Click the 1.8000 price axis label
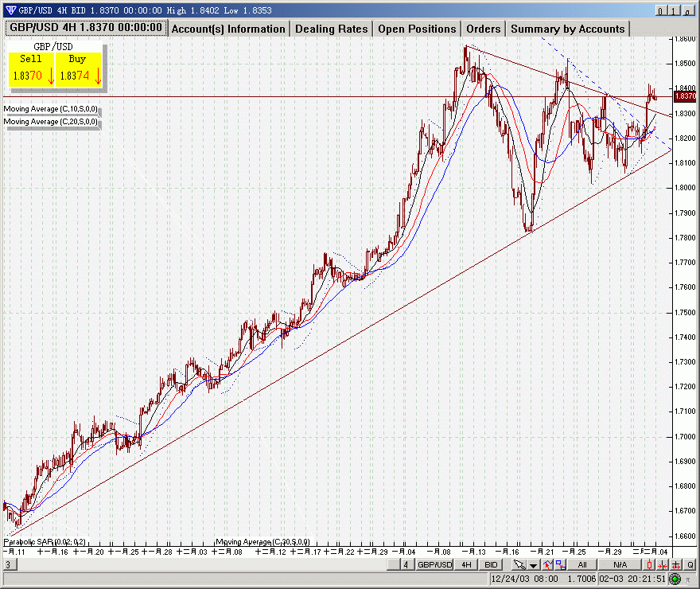Image resolution: width=700 pixels, height=589 pixels. [685, 188]
